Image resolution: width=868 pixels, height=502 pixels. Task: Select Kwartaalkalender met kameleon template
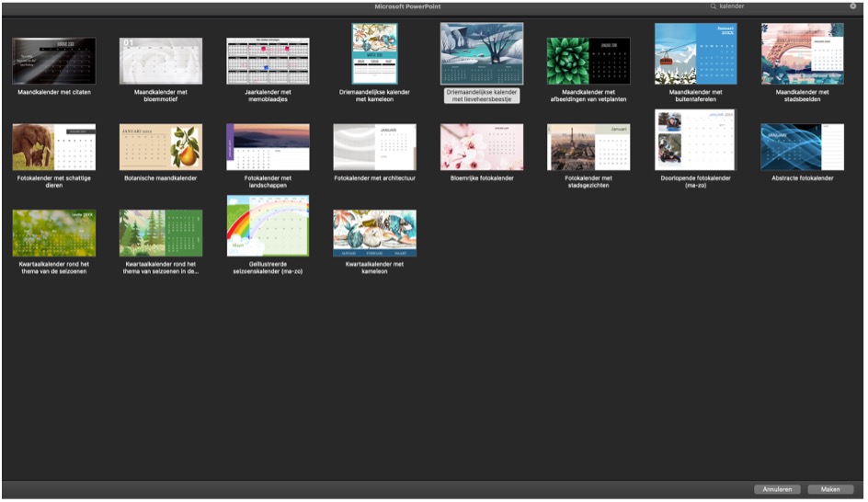[x=374, y=233]
